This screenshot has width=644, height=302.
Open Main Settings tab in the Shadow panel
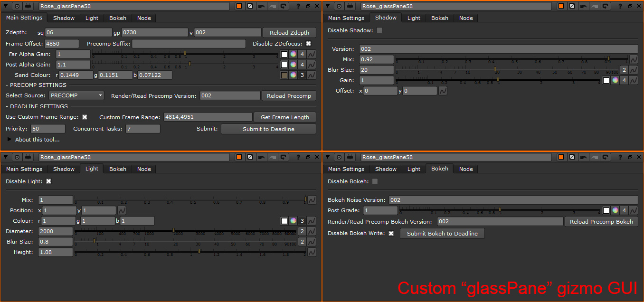pos(346,18)
